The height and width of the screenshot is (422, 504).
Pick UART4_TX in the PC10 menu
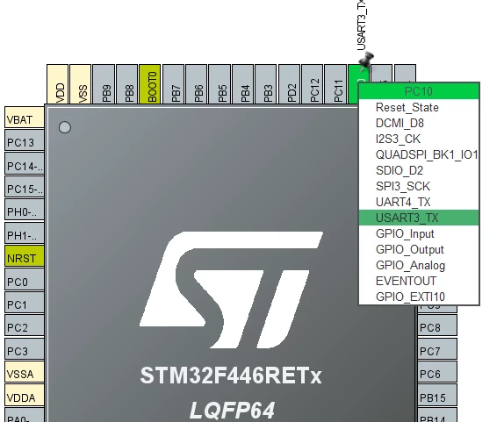pyautogui.click(x=419, y=202)
